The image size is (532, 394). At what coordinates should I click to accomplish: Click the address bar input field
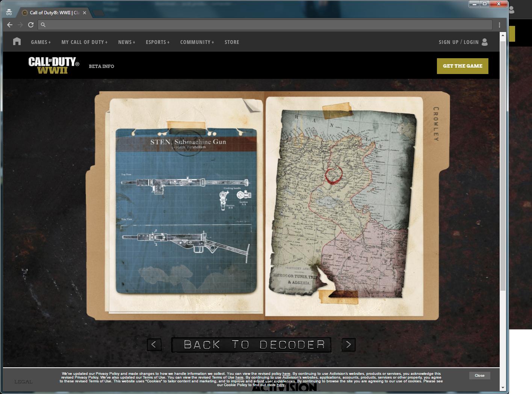(x=265, y=25)
